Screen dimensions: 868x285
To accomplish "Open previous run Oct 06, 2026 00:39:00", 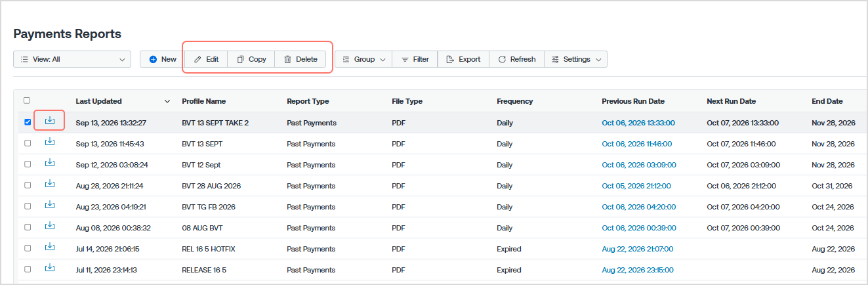I will (638, 228).
